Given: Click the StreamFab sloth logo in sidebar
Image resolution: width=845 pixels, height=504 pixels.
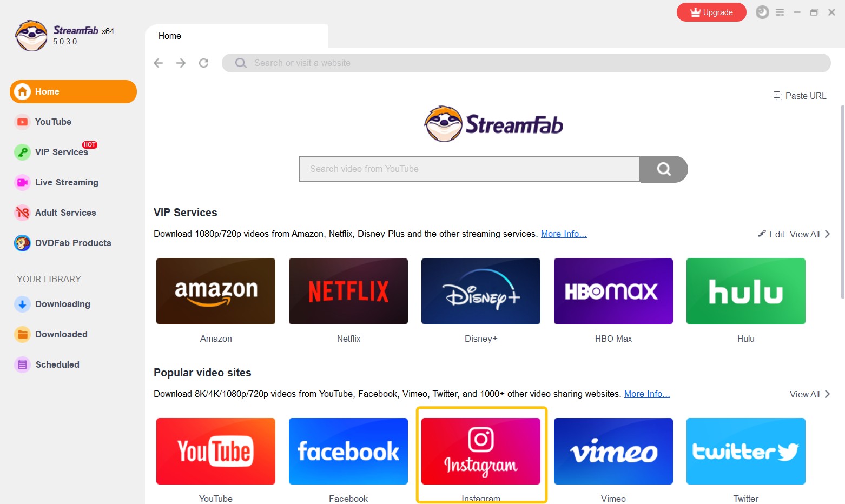Looking at the screenshot, I should click(31, 36).
